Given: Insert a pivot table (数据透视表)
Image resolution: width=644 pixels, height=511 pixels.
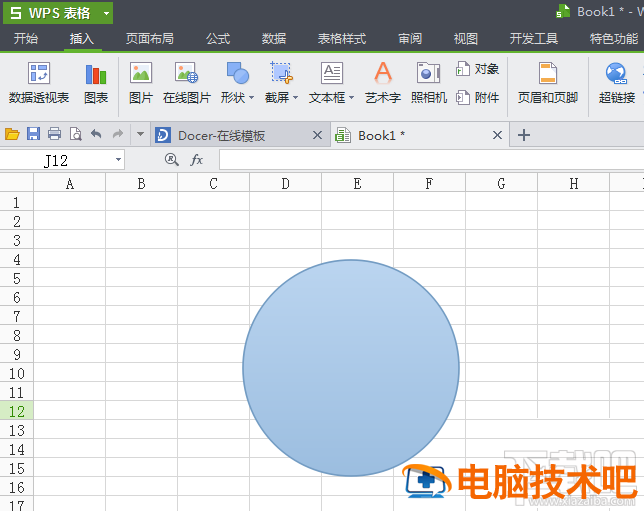Looking at the screenshot, I should pos(39,83).
